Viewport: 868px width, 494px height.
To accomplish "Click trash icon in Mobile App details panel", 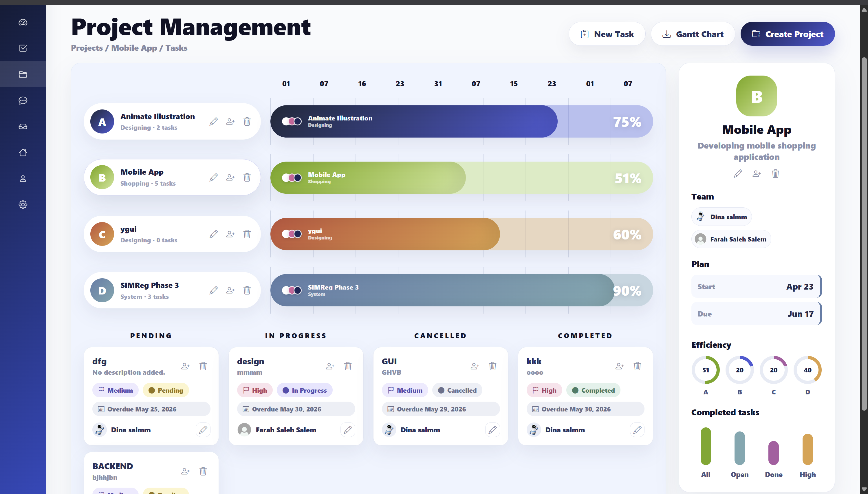I will (775, 174).
